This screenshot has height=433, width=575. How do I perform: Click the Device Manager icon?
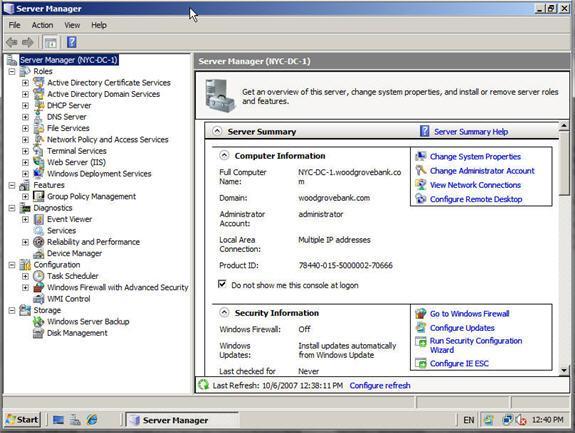pyautogui.click(x=39, y=253)
